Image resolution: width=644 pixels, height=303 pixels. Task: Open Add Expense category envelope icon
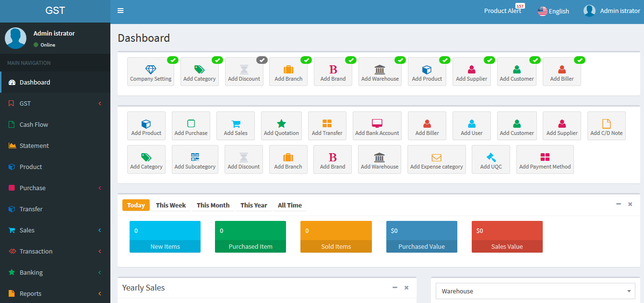pos(436,157)
